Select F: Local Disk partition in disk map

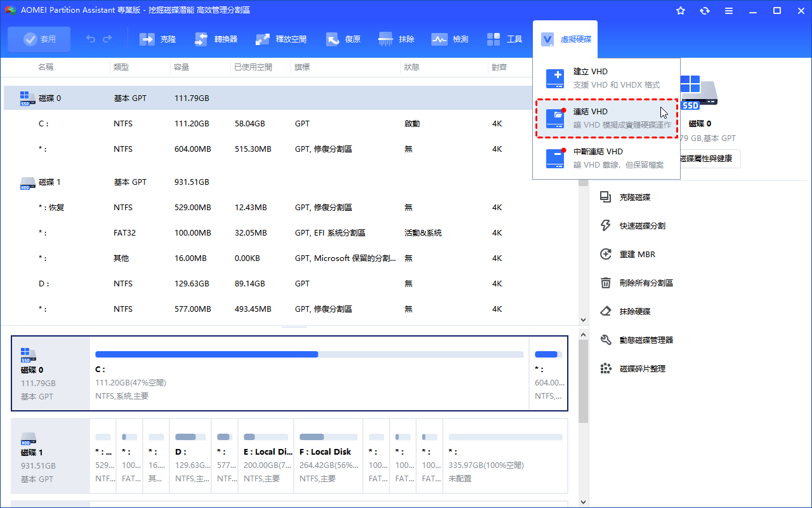[329, 455]
